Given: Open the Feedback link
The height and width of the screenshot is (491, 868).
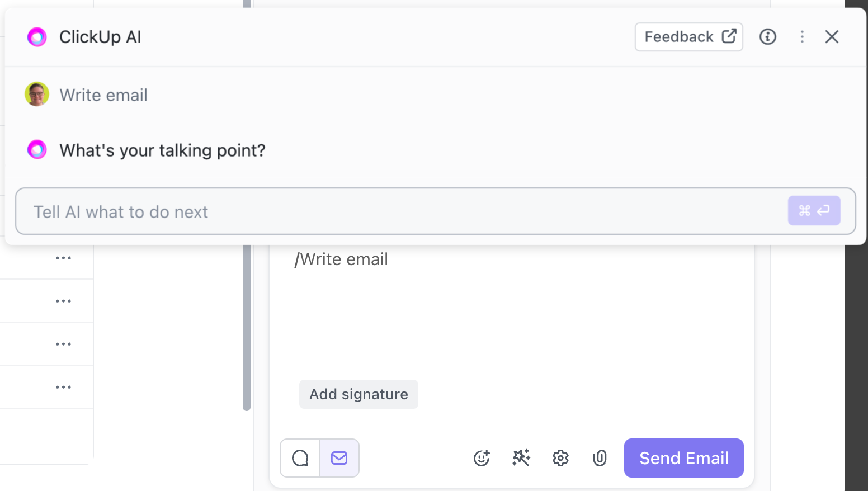Looking at the screenshot, I should 688,37.
